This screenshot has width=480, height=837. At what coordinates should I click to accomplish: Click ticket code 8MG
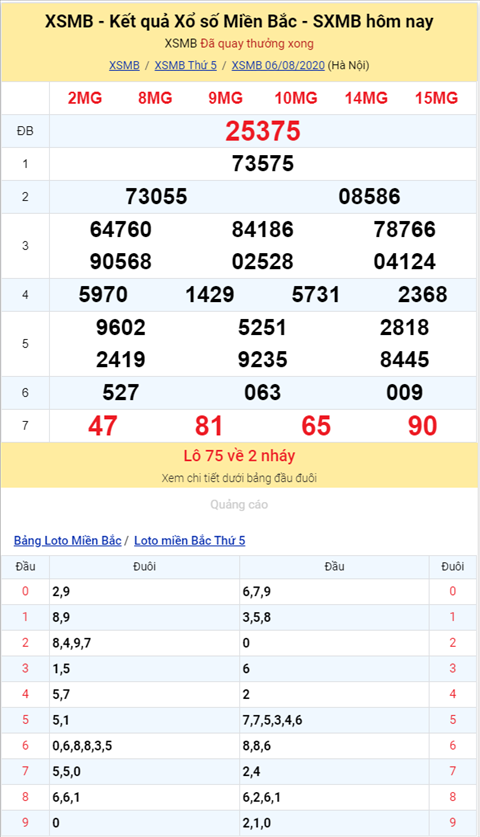(155, 98)
